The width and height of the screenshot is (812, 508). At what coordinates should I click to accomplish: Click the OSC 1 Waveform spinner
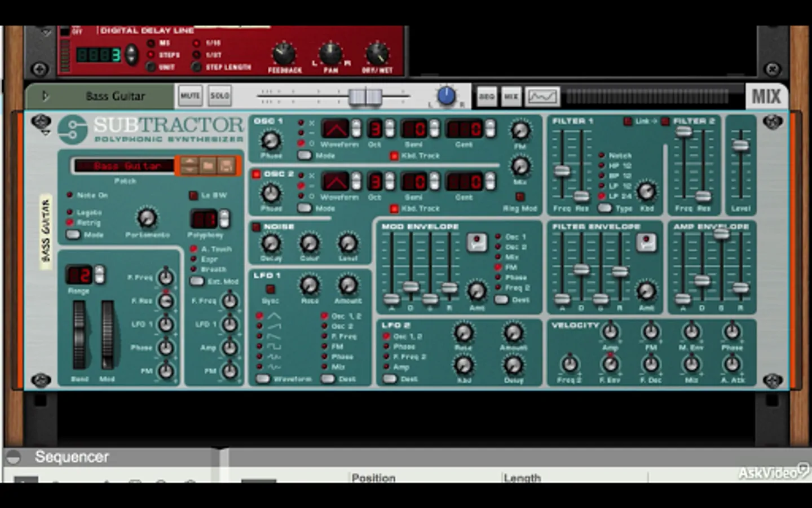[x=356, y=129]
